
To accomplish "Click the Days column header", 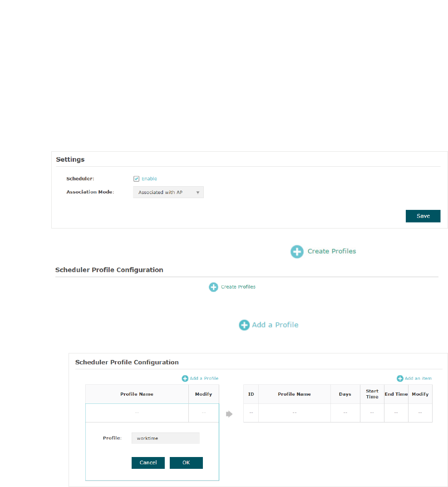I will click(345, 394).
